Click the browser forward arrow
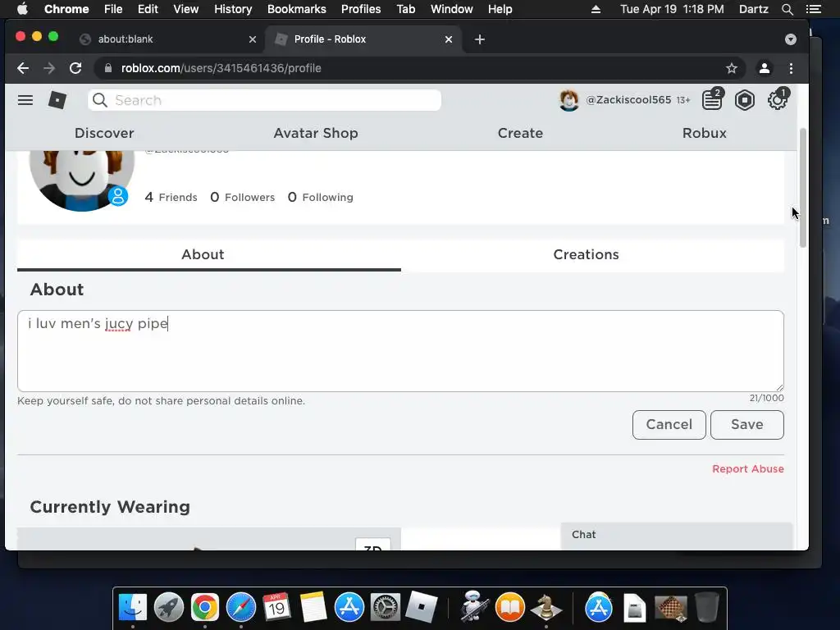Viewport: 840px width, 630px height. (48, 68)
